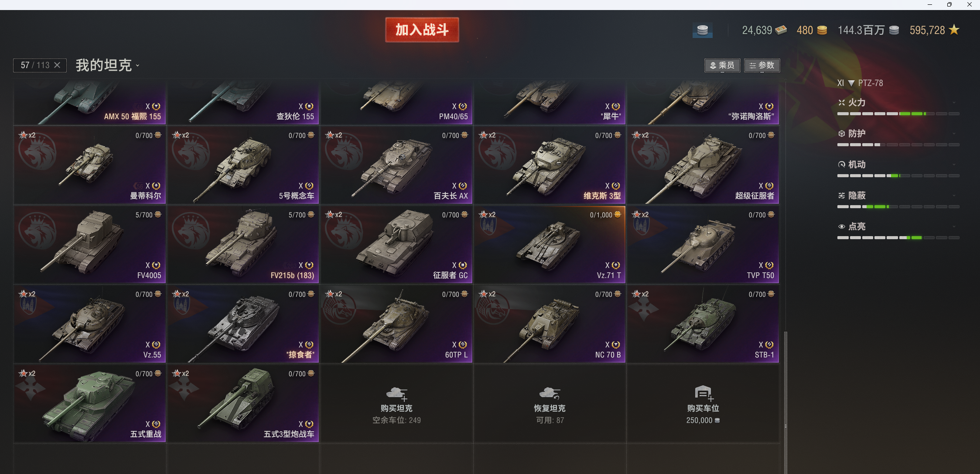Expand the firepower stats section

coord(954,103)
